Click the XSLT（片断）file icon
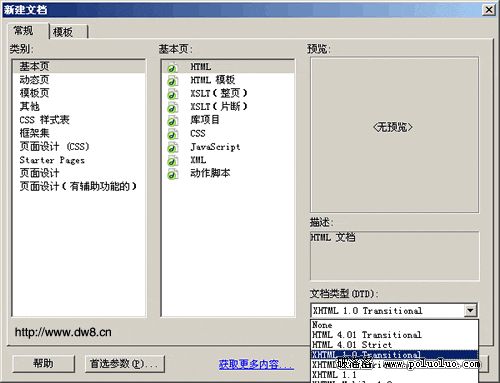The image size is (500, 383). coord(172,108)
